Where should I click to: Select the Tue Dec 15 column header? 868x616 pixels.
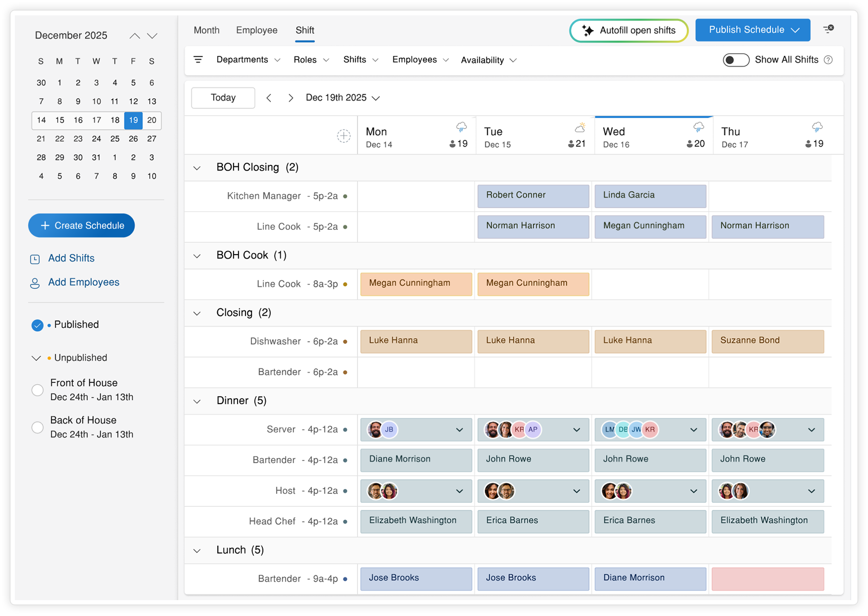pos(535,136)
